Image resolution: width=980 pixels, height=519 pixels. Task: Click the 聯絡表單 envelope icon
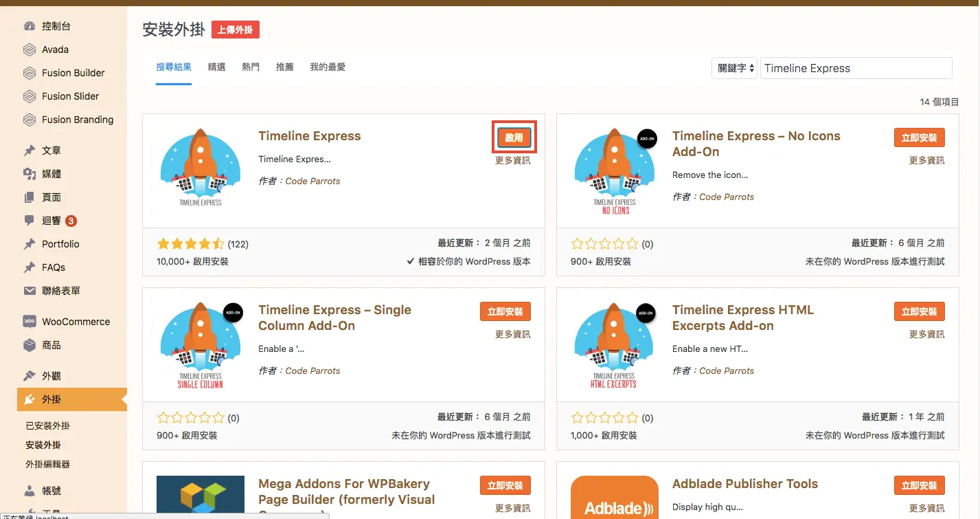pyautogui.click(x=30, y=291)
